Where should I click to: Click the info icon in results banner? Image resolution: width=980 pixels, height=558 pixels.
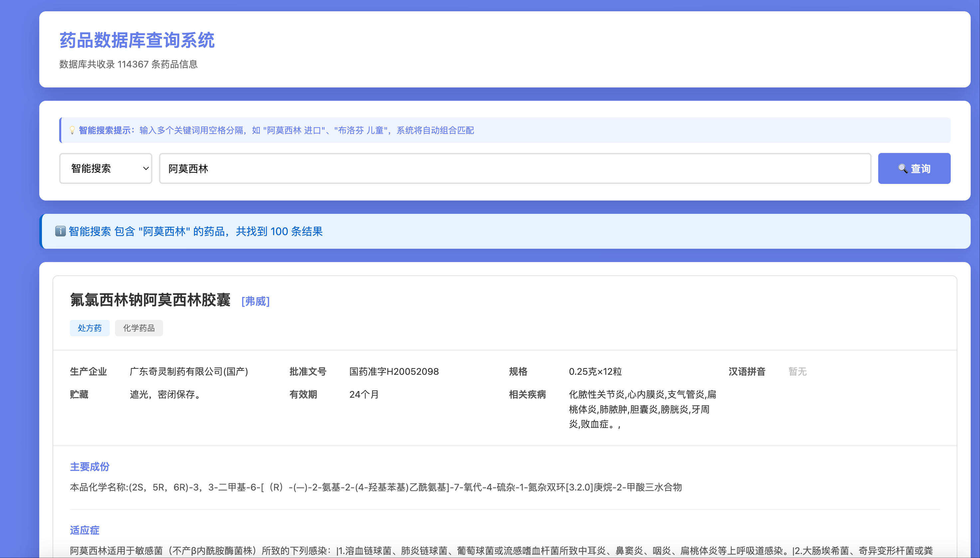click(60, 231)
